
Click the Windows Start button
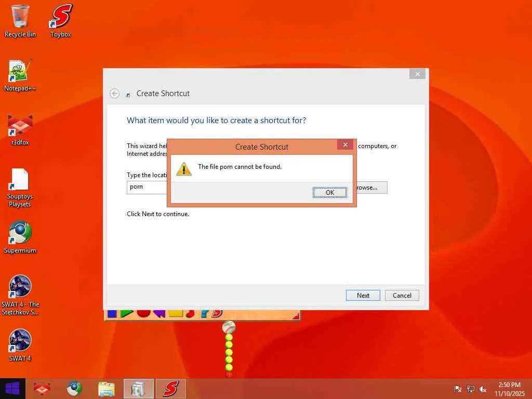[12, 389]
